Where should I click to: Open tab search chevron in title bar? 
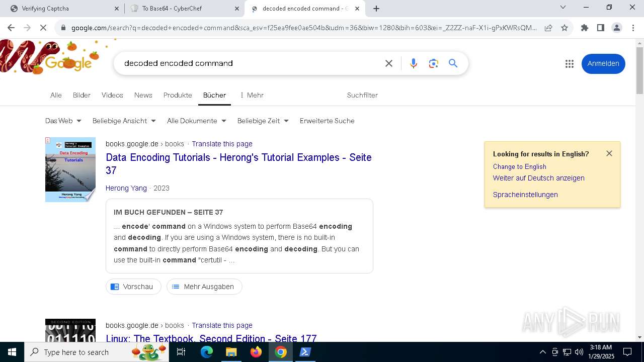click(563, 8)
